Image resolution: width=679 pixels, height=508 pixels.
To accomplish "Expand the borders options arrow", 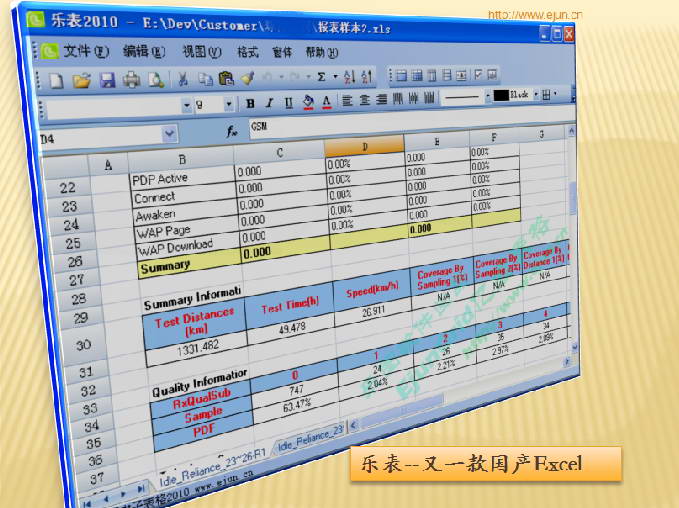I will (555, 94).
